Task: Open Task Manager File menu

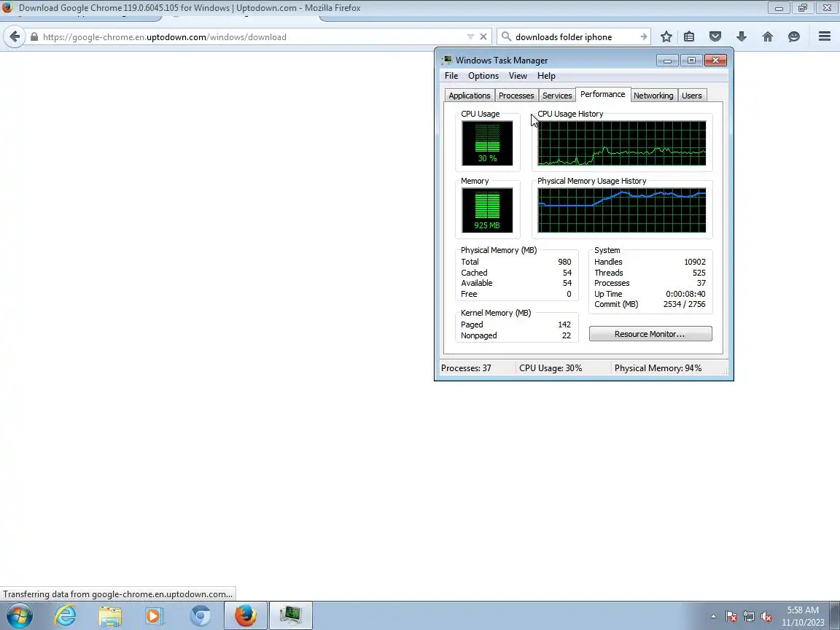Action: [x=451, y=76]
